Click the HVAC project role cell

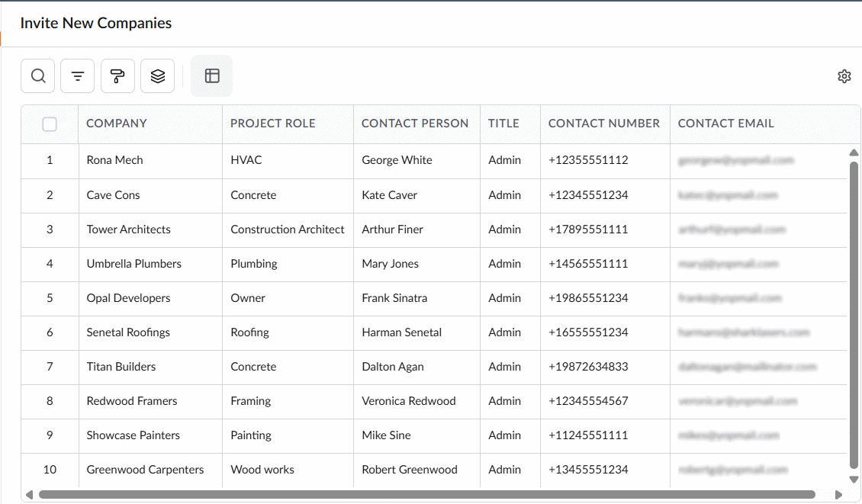288,160
